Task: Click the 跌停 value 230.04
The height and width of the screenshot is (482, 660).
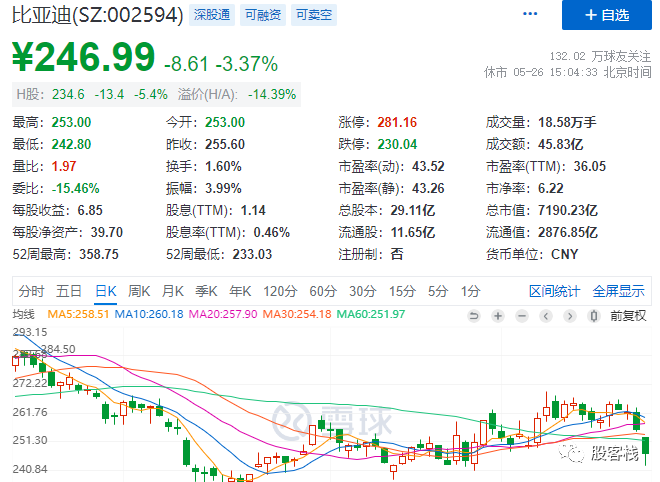Action: point(397,144)
